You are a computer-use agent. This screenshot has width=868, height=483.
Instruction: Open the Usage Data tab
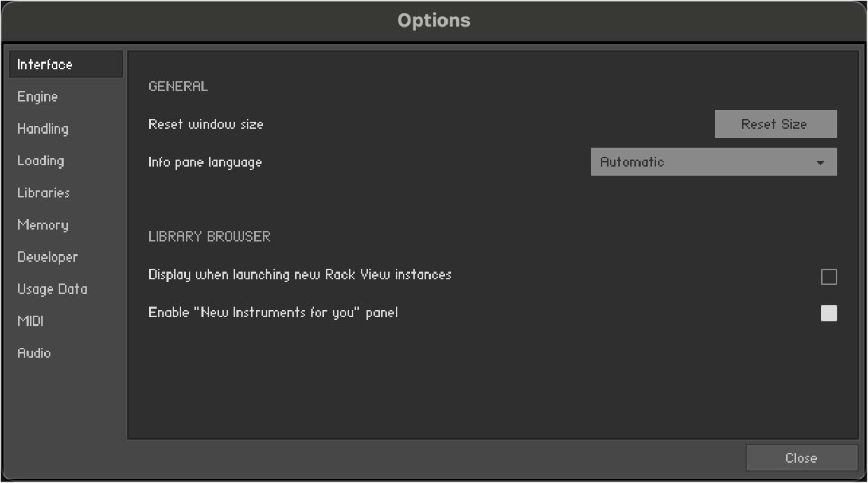(x=52, y=289)
